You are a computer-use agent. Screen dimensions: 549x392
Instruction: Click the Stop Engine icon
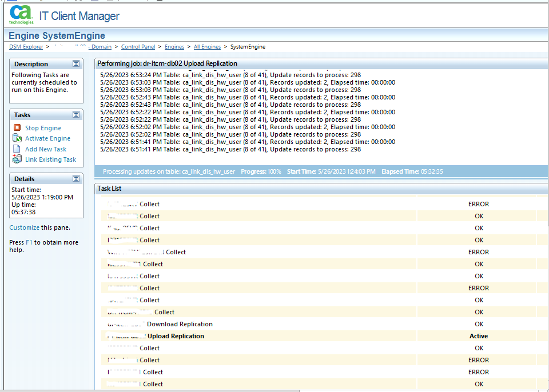[x=17, y=128]
